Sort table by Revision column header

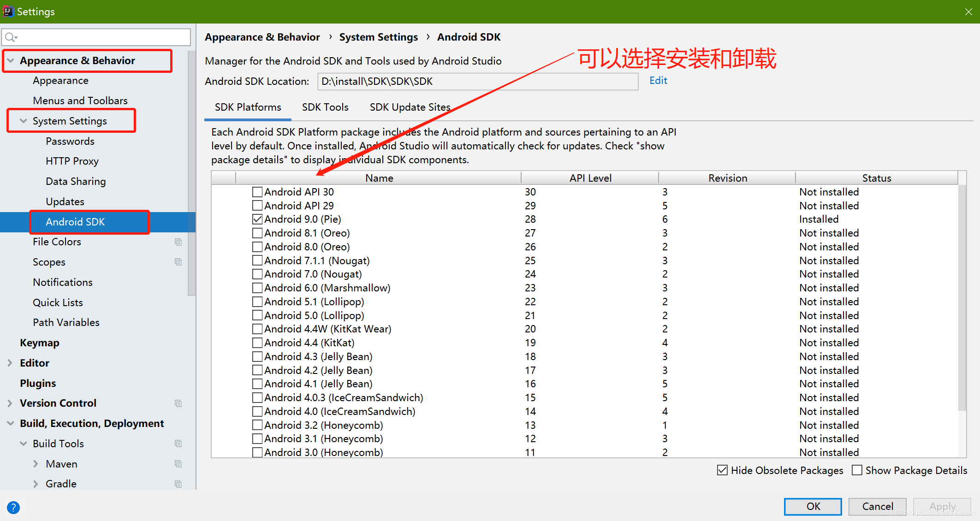coord(727,178)
